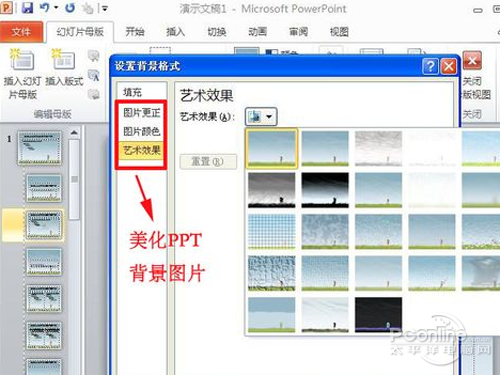Click 插入幻灯片母版 icon
The image size is (500, 375).
pos(22,59)
